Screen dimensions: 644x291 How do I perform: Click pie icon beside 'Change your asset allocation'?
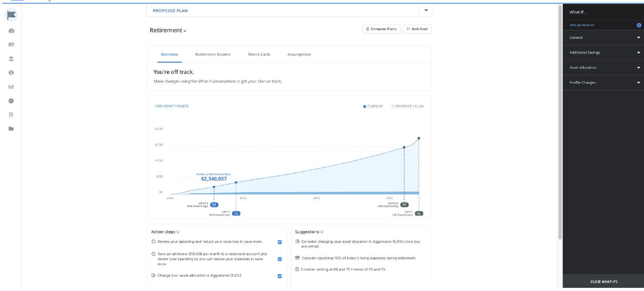tap(154, 275)
